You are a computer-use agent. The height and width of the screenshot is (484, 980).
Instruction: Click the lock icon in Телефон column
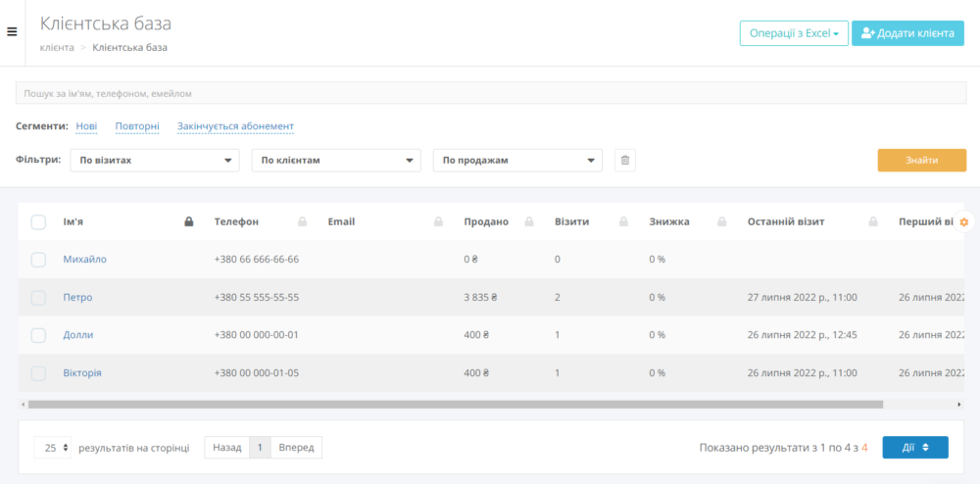coord(303,222)
